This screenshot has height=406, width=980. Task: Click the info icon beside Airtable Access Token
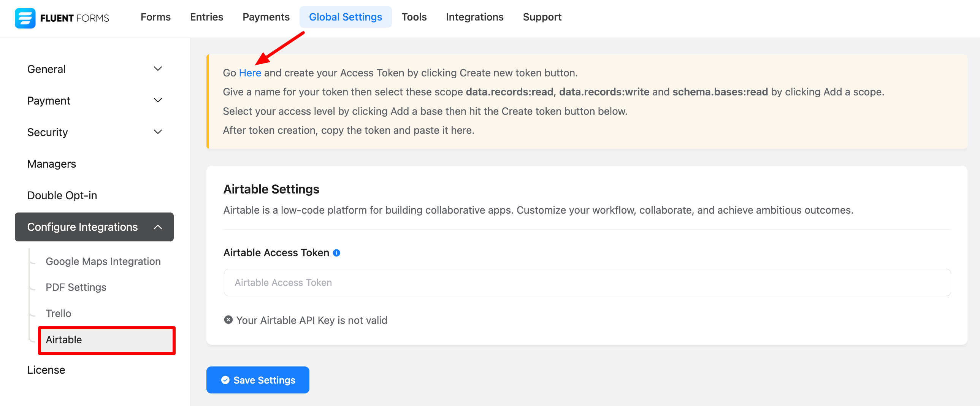pyautogui.click(x=336, y=253)
